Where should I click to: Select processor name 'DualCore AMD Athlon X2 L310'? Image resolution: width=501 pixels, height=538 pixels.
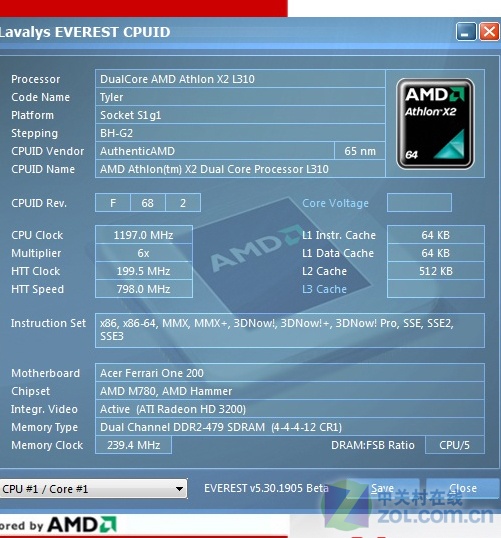click(240, 79)
